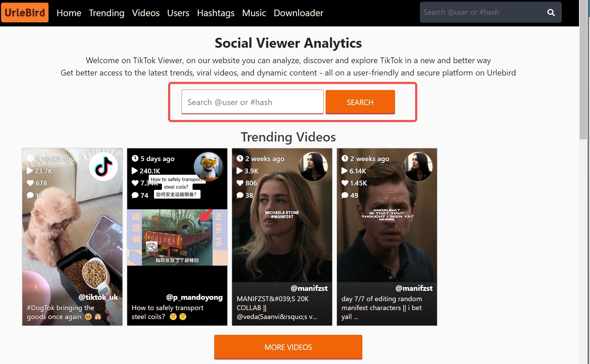Click the clock icon on the 3.9K views card
The width and height of the screenshot is (590, 364).
240,158
